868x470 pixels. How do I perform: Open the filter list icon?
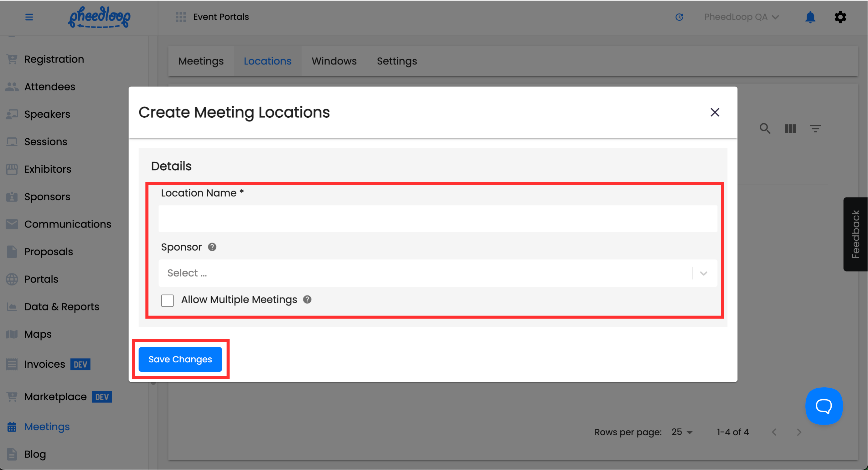pyautogui.click(x=815, y=128)
